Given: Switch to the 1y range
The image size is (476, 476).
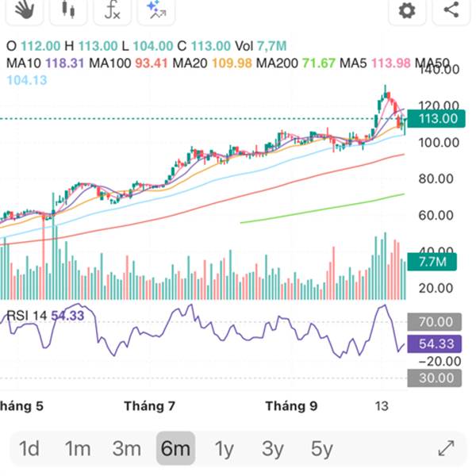Looking at the screenshot, I should [x=225, y=449].
